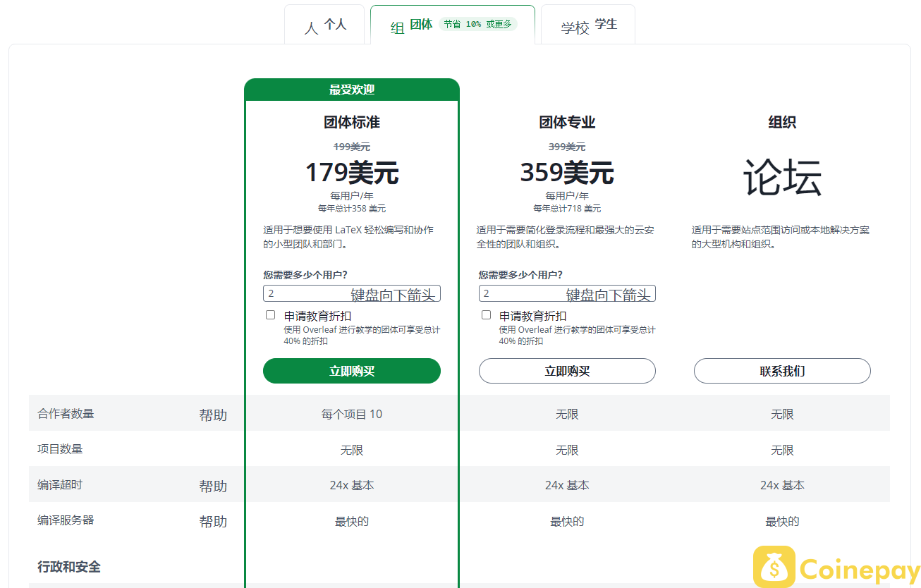Click green 立即购买 button for 团体标准

[352, 371]
